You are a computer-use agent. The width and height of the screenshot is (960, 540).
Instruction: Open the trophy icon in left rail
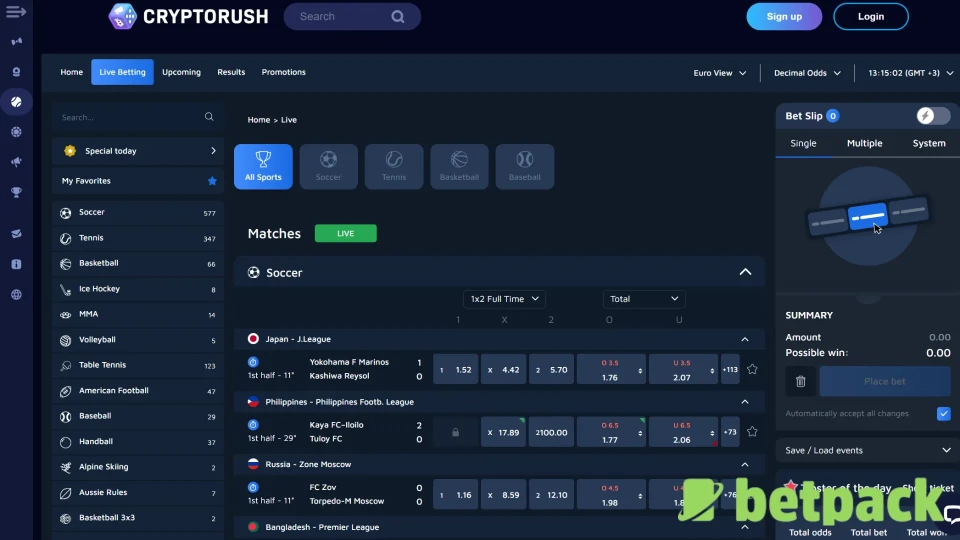[17, 192]
